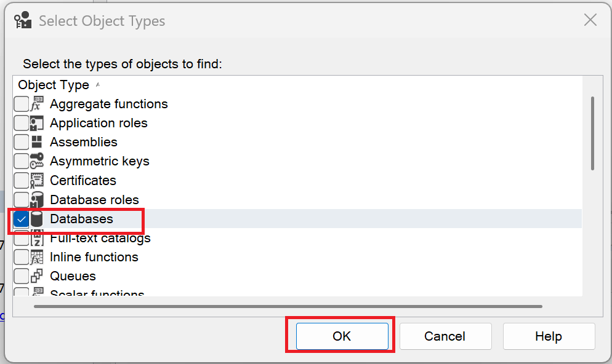Select the Asymmetric keys list entry
The height and width of the screenshot is (364, 612).
click(x=100, y=161)
